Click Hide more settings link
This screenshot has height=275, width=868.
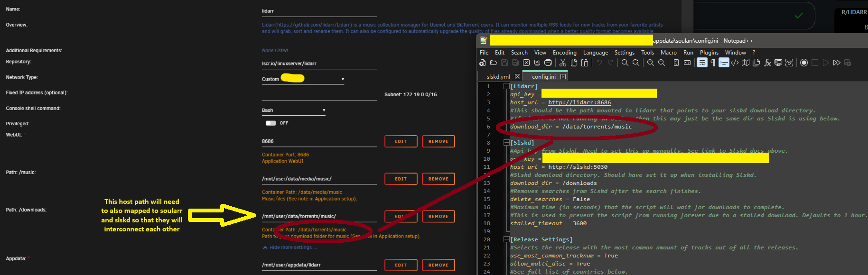point(290,247)
